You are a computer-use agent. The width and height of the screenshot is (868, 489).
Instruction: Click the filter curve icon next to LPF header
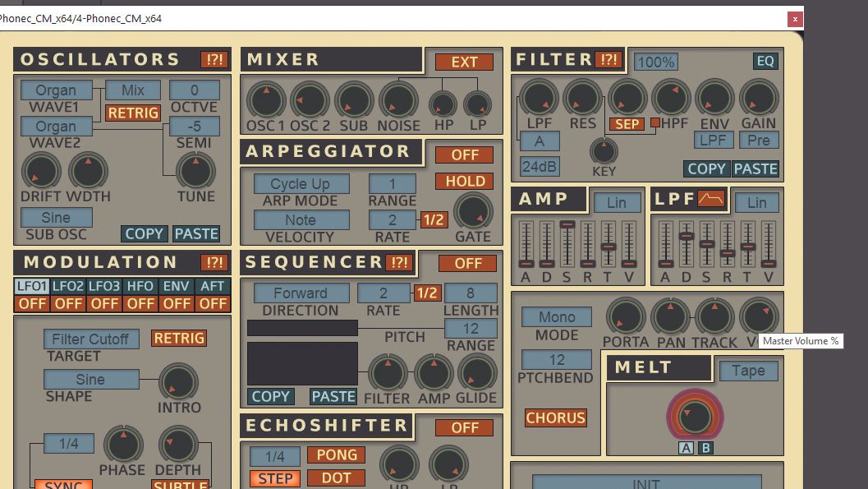[x=710, y=197]
